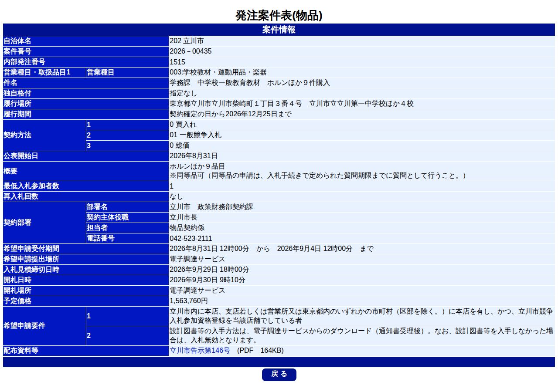Click the 契約確定の日から2026年12月25日まで period
Screen dimensions: 558x392
coord(231,114)
